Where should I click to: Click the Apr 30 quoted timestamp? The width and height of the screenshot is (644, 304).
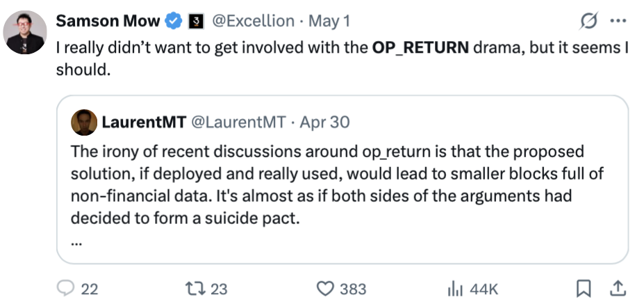coord(324,122)
